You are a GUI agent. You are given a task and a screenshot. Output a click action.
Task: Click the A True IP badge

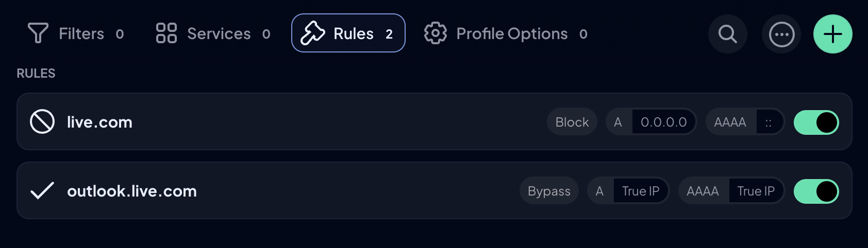(628, 191)
